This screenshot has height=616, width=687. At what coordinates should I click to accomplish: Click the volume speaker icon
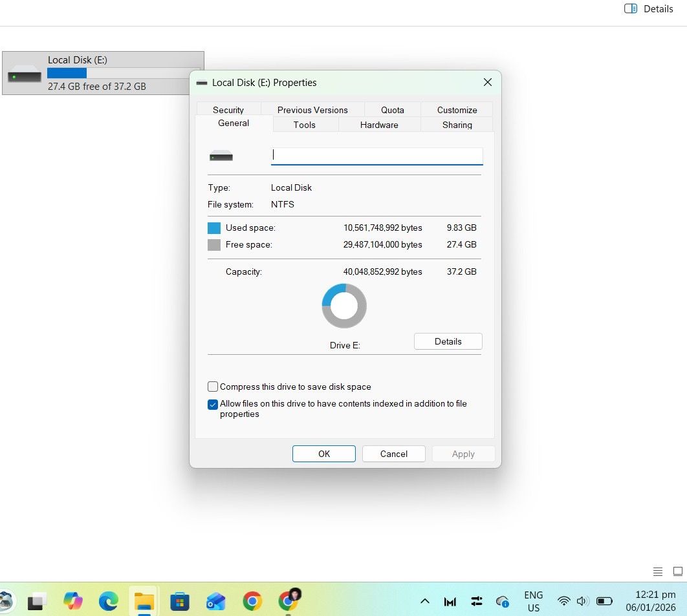pyautogui.click(x=582, y=601)
